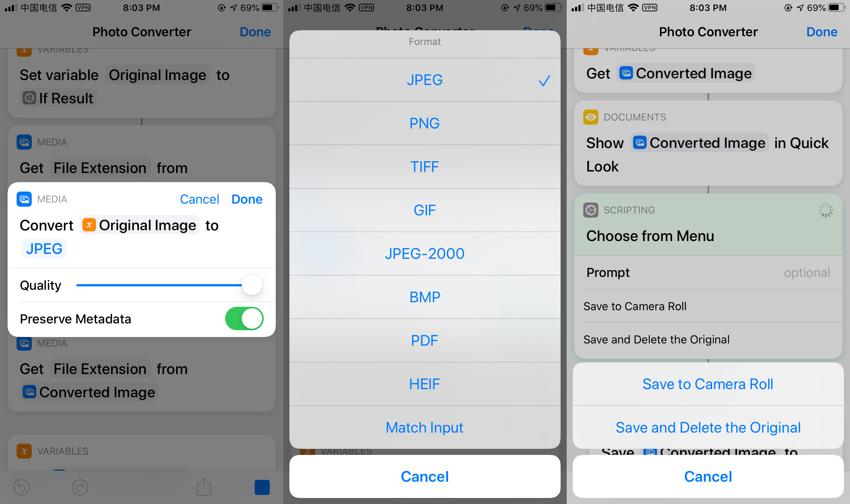Viewport: 850px width, 504px height.
Task: Select PNG format option
Action: pos(424,122)
